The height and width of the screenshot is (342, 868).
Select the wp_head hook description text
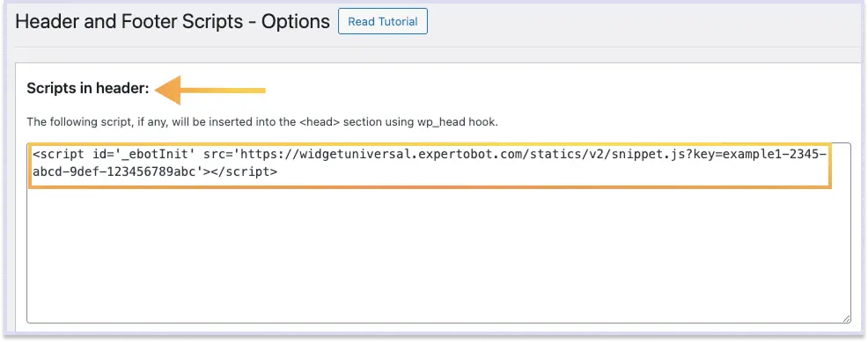click(262, 121)
